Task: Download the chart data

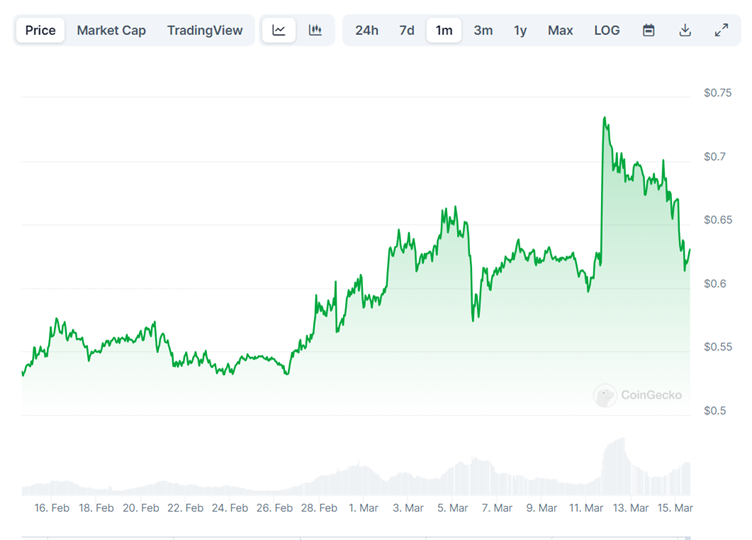Action: point(685,30)
